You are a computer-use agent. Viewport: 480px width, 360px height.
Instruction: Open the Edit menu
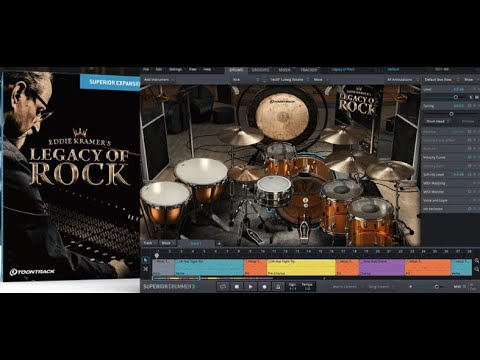coord(159,69)
